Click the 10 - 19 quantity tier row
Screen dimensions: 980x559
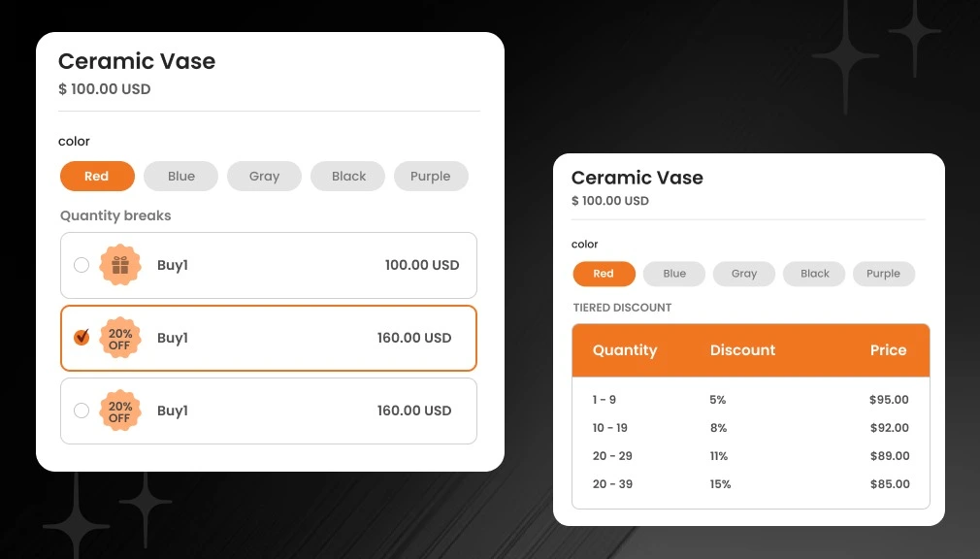(750, 428)
